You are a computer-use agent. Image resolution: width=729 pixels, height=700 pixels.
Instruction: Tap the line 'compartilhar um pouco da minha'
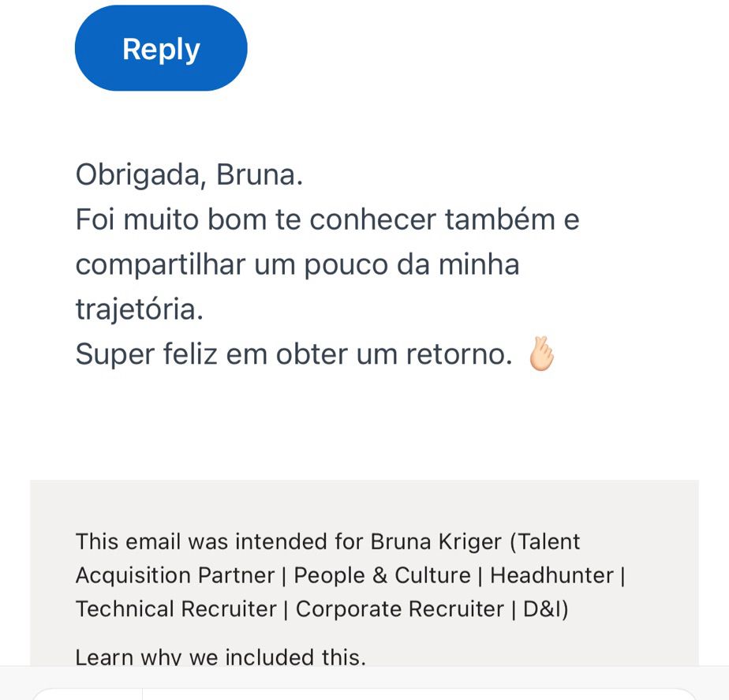coord(297,264)
